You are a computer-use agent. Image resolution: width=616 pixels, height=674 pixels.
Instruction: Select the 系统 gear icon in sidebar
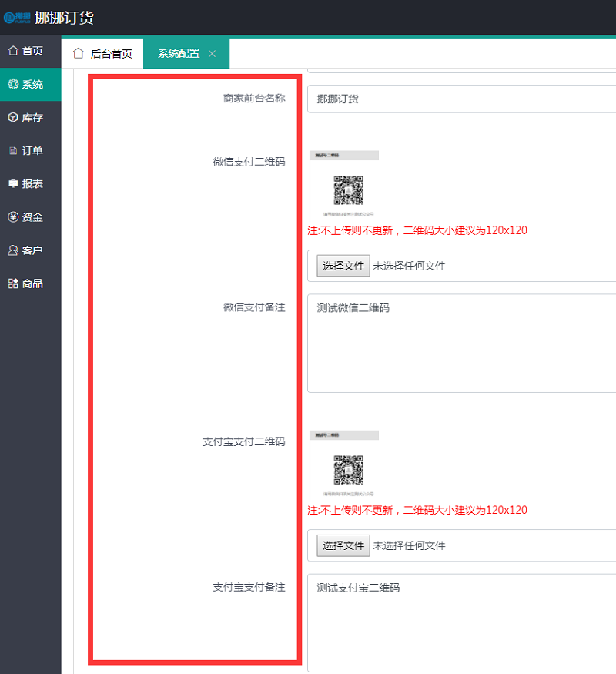tap(13, 84)
